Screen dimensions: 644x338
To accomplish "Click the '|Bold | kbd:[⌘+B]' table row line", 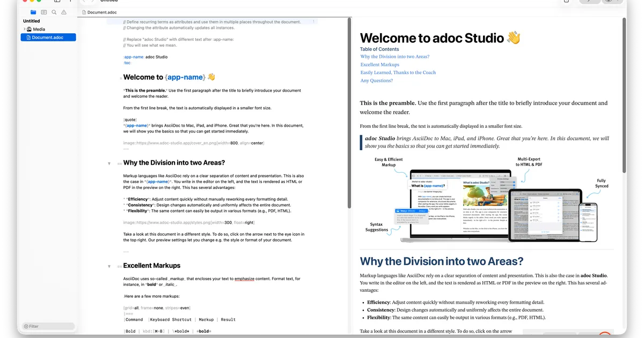I will 167,331.
